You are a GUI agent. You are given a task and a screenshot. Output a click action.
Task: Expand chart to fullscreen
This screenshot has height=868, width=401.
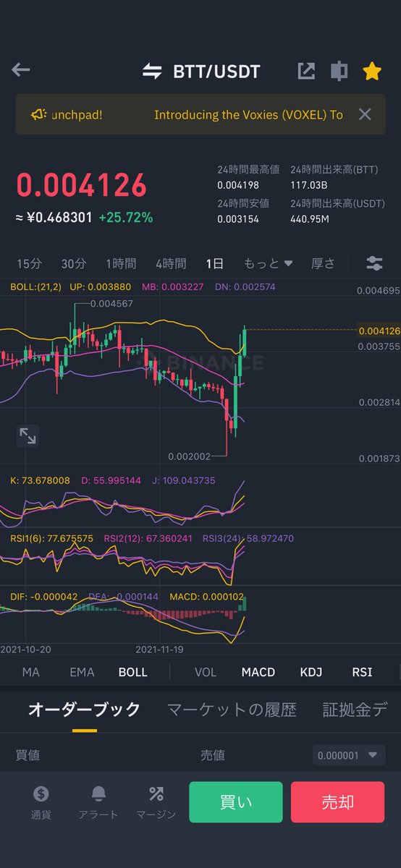point(28,435)
